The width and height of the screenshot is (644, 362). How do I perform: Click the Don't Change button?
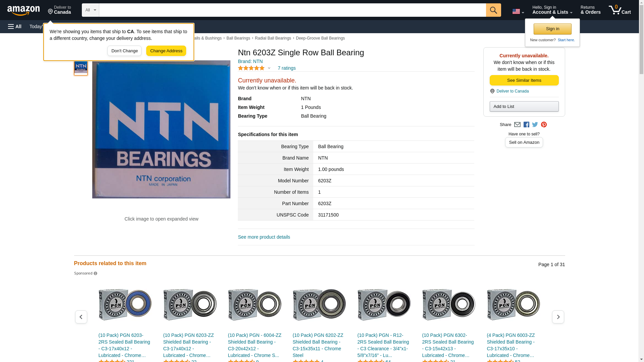[x=124, y=51]
